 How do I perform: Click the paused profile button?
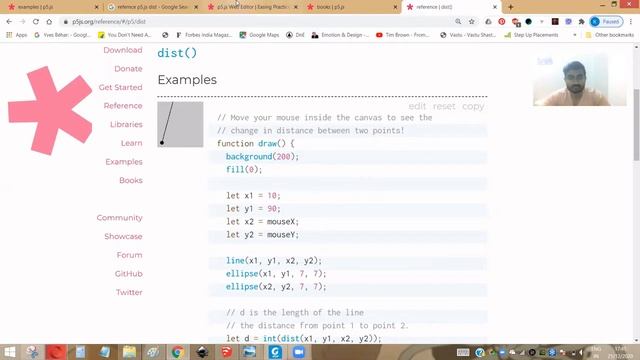pyautogui.click(x=607, y=22)
